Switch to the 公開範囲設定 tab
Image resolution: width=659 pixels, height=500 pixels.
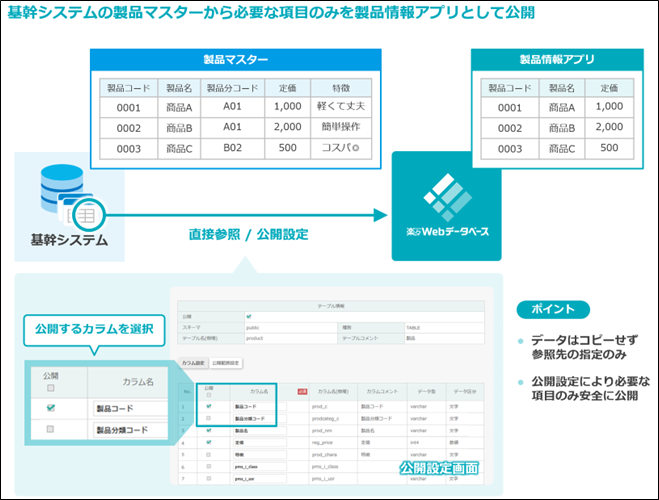[225, 363]
